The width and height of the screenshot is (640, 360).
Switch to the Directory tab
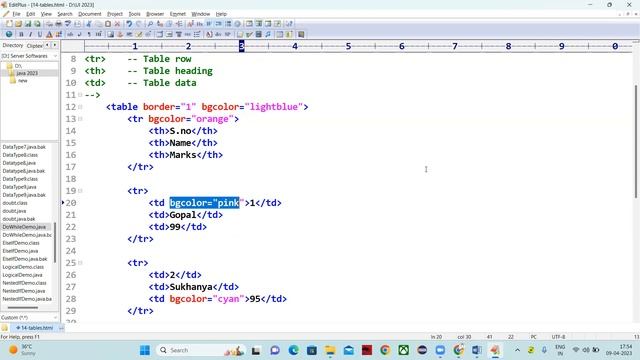click(13, 46)
